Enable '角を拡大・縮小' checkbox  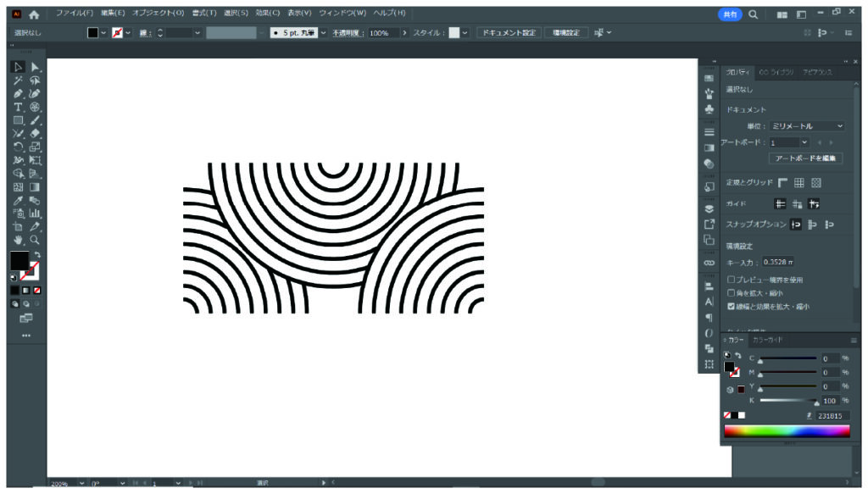coord(732,293)
